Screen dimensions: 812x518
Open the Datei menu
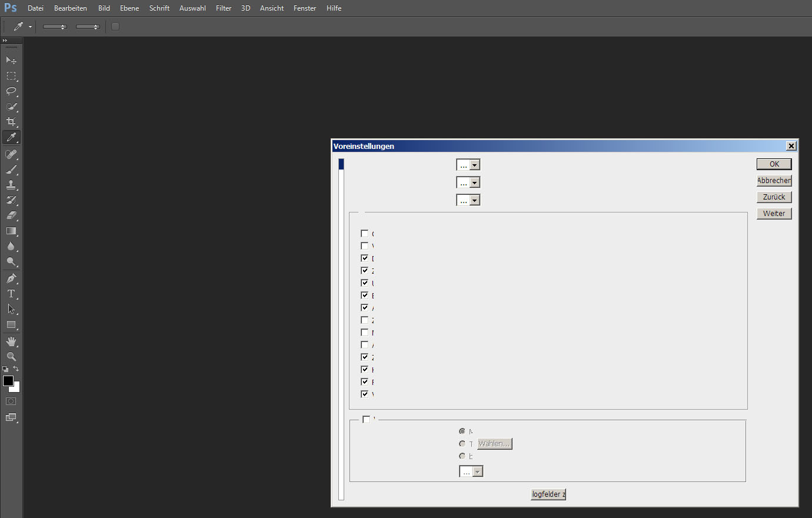[x=35, y=8]
